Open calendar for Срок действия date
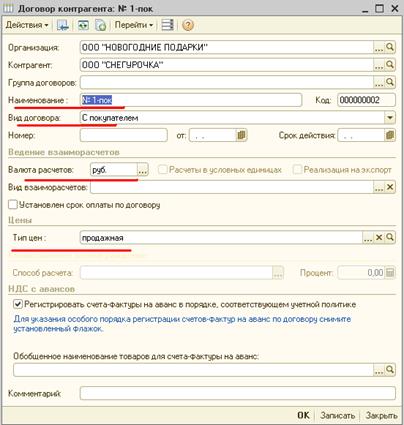404x425 pixels. coord(390,135)
